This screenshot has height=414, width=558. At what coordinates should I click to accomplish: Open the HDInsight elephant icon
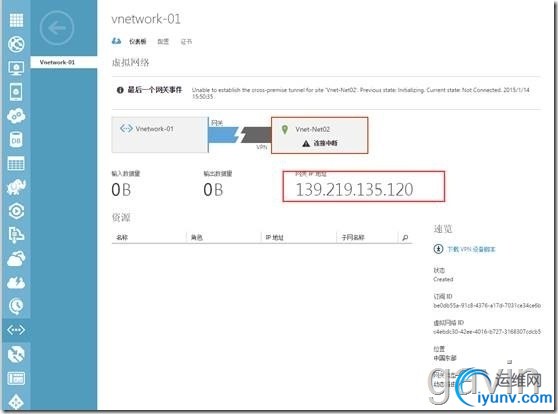[16, 187]
